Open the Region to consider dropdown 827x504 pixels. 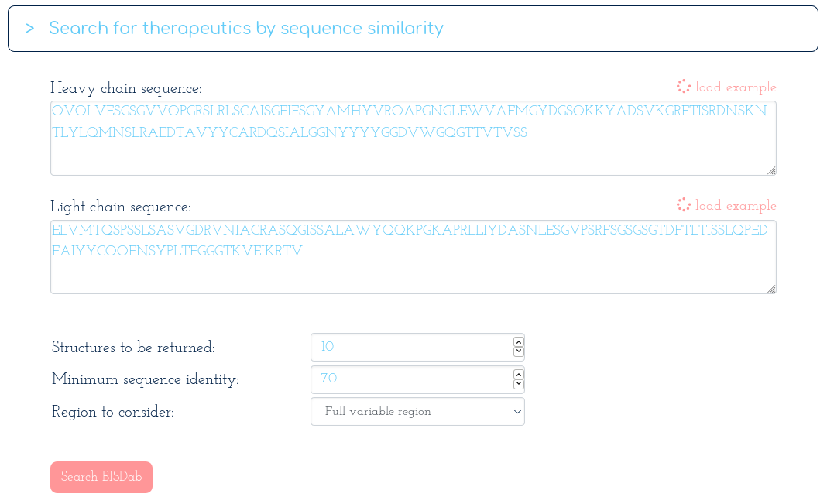417,411
